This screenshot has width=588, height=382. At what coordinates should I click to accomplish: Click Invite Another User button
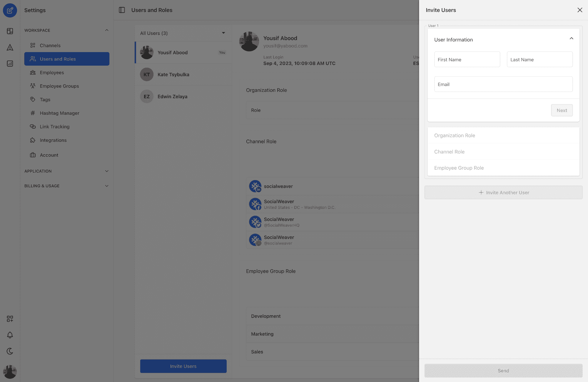click(x=503, y=192)
